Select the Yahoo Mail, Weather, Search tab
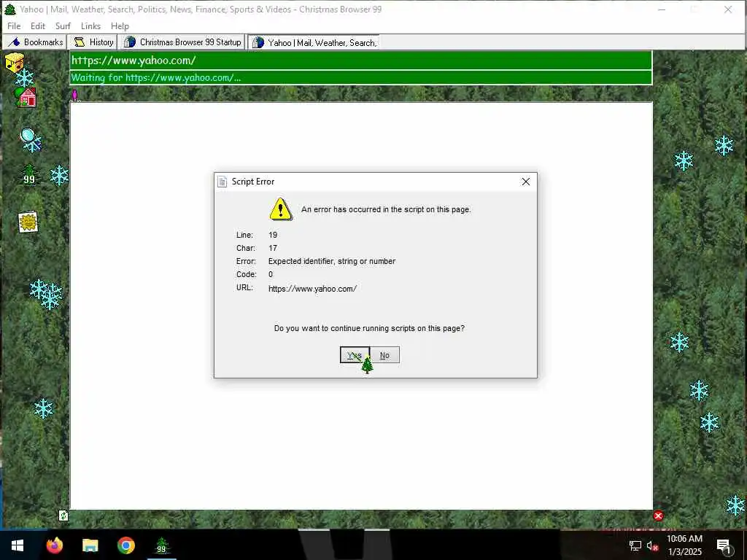The height and width of the screenshot is (560, 747). tap(314, 42)
